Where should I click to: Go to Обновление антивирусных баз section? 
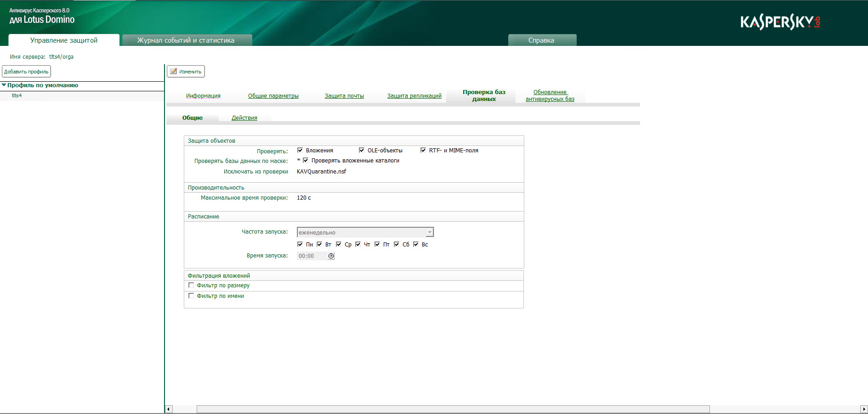coord(550,95)
